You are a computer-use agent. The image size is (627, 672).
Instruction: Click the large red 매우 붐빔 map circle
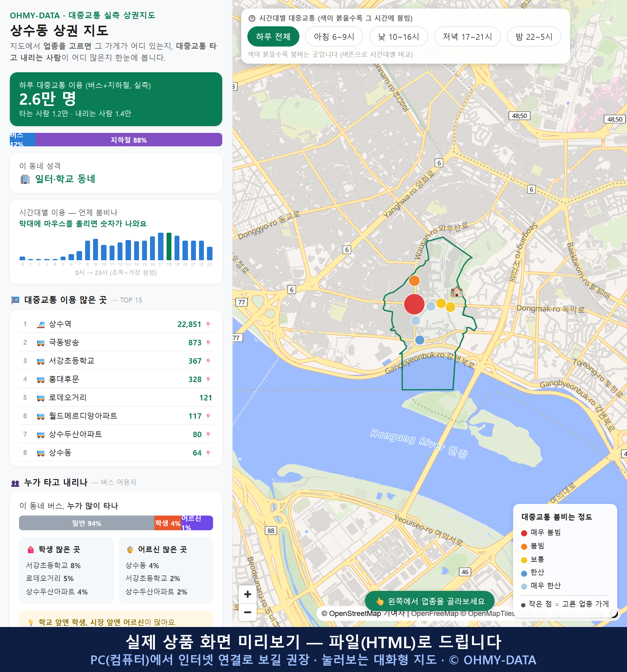coord(414,304)
